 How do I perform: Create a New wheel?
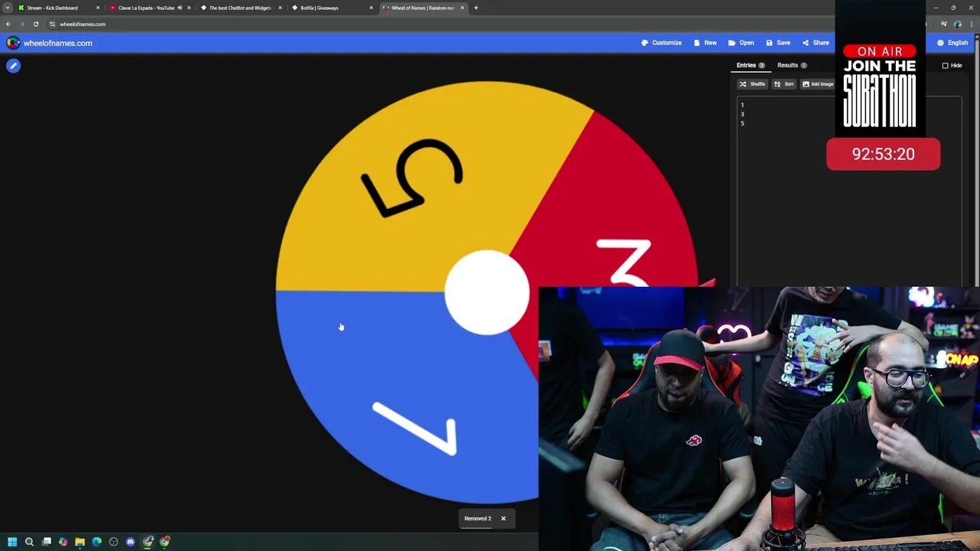[x=705, y=43]
